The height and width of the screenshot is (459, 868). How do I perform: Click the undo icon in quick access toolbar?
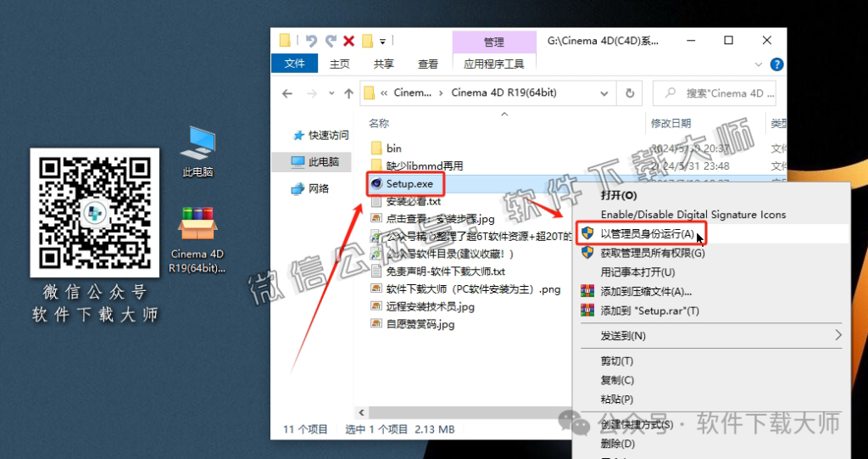(312, 41)
